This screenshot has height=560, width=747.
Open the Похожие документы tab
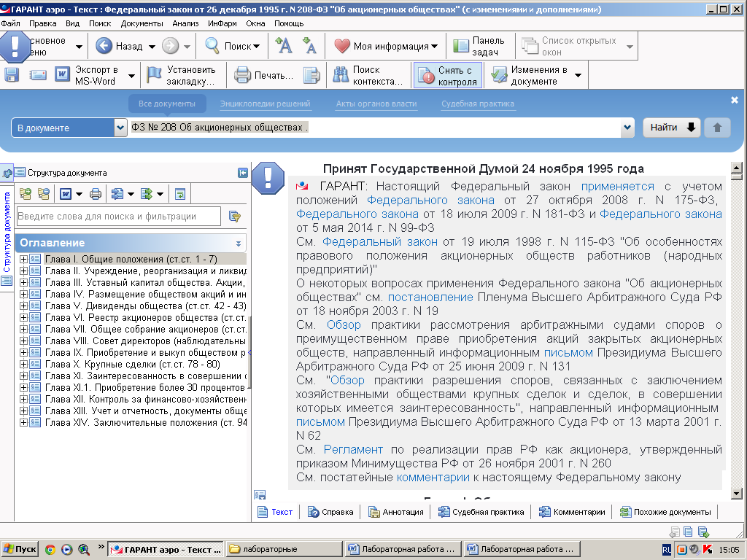point(665,512)
